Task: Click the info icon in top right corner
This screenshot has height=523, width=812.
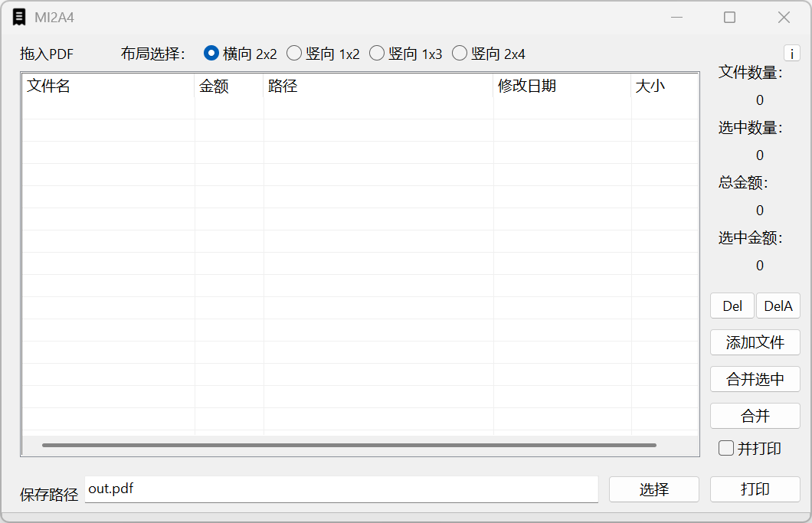Action: point(791,52)
